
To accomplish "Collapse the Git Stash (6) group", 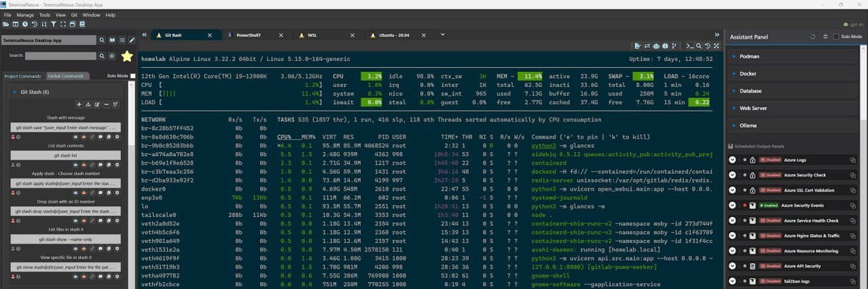I will point(14,92).
